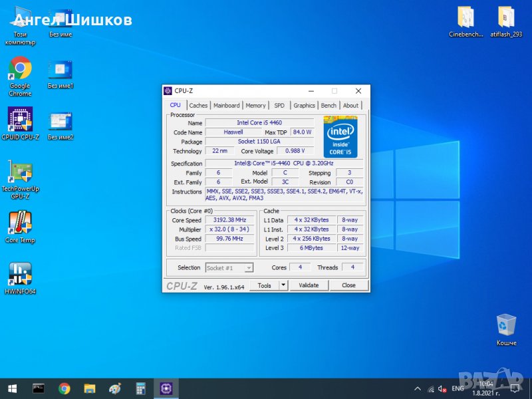532x399 pixels.
Task: Switch to the Mainboard tab
Action: pyautogui.click(x=226, y=105)
